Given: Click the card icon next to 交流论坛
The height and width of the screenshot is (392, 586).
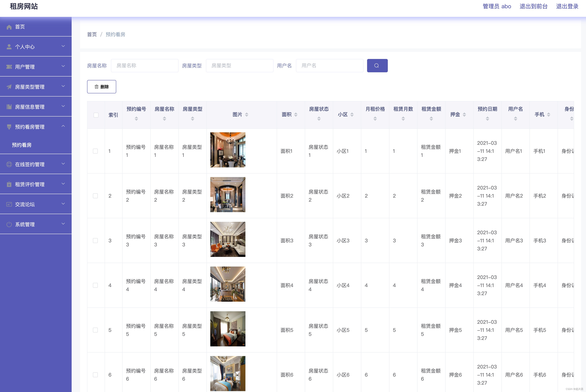Looking at the screenshot, I should (9, 204).
